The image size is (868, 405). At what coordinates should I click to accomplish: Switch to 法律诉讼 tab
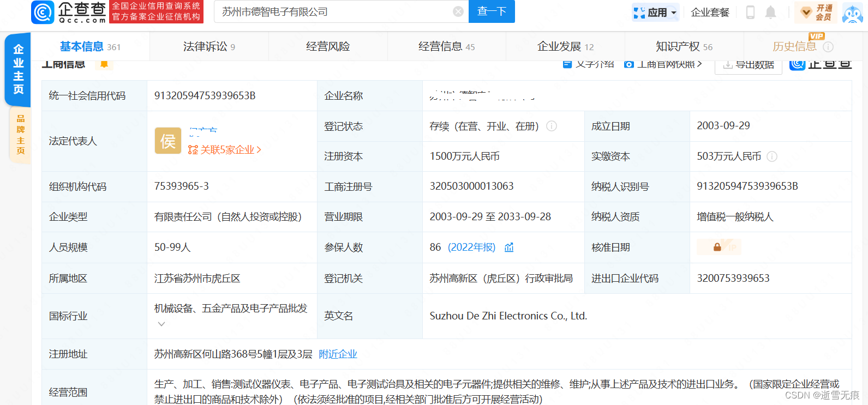pos(209,47)
